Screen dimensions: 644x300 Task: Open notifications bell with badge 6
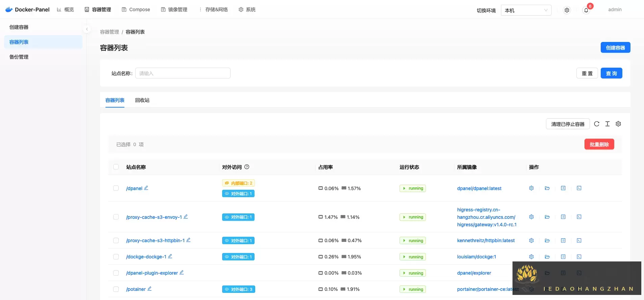(586, 10)
